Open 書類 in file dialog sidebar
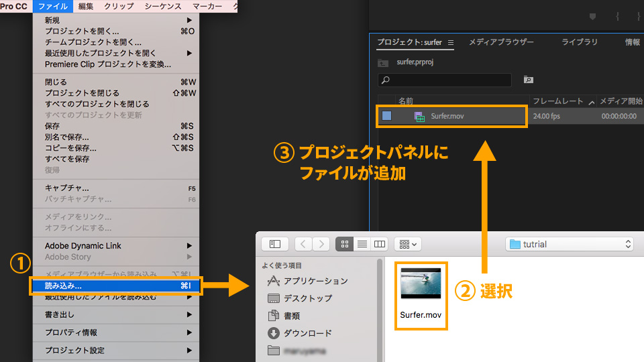644x362 pixels. pyautogui.click(x=284, y=316)
